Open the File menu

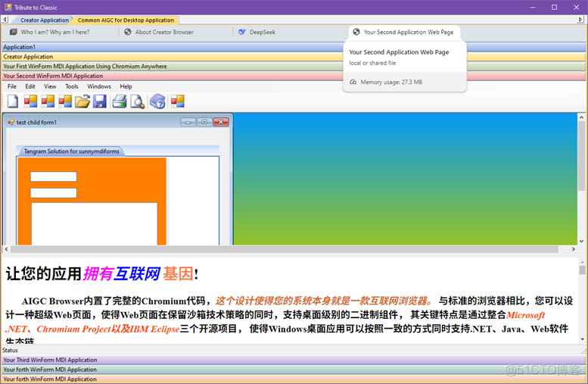pos(12,86)
